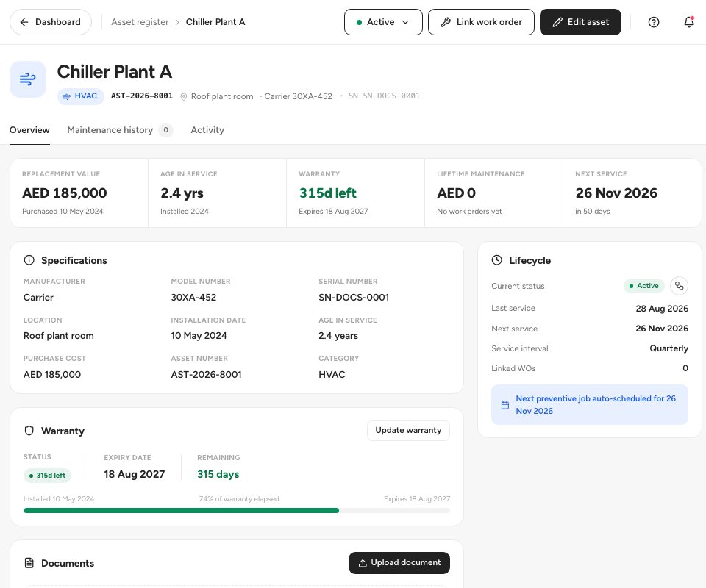Click the location pin next to Roof plant room
This screenshot has width=706, height=588.
tap(184, 97)
